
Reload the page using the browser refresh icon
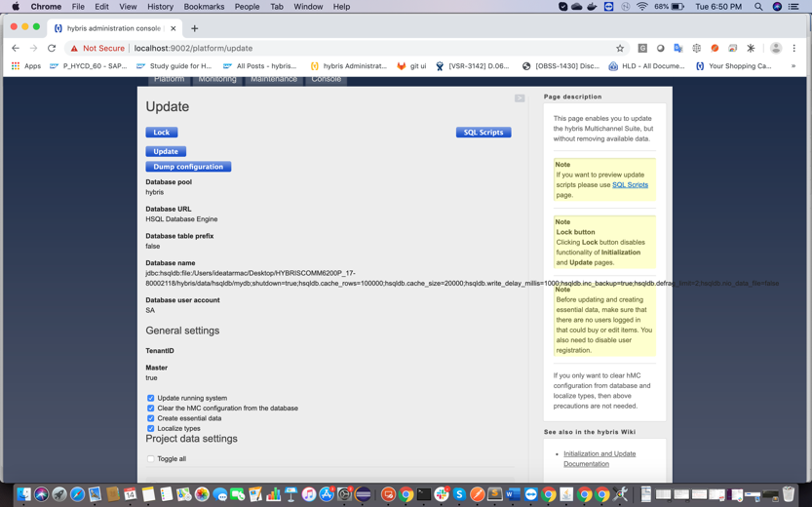[x=52, y=48]
